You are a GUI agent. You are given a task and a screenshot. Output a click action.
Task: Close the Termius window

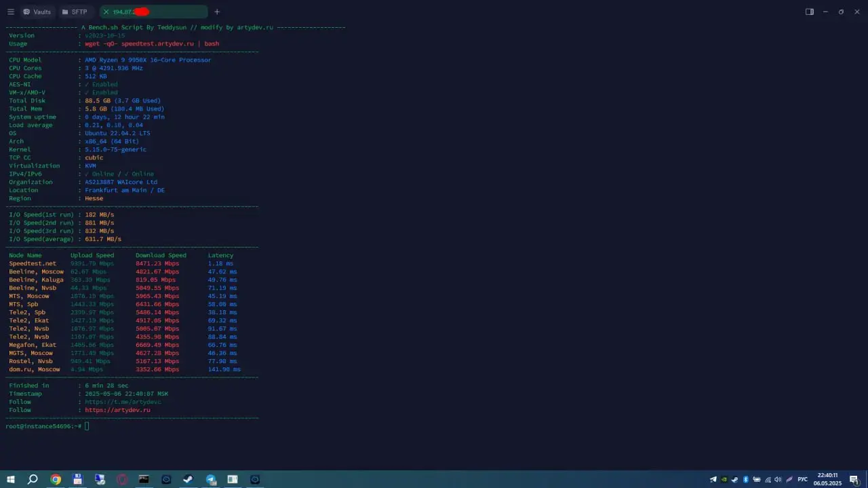click(x=857, y=12)
